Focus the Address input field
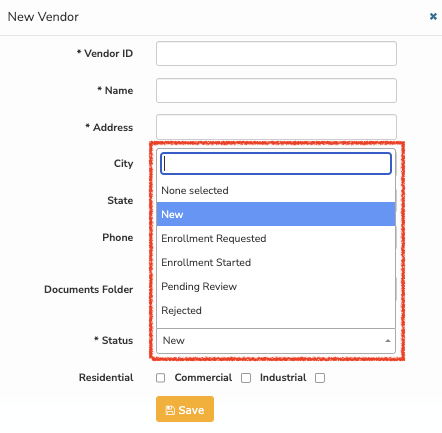The width and height of the screenshot is (442, 433). (x=276, y=127)
